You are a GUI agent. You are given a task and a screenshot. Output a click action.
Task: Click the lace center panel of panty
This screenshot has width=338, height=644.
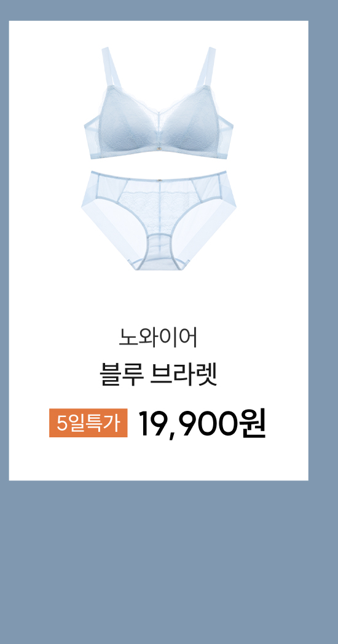click(x=159, y=205)
